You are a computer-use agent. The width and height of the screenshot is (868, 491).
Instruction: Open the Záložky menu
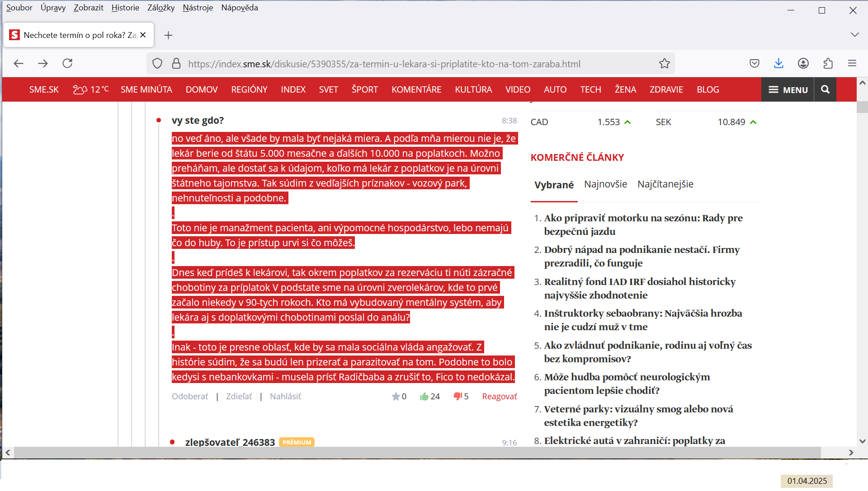point(161,8)
